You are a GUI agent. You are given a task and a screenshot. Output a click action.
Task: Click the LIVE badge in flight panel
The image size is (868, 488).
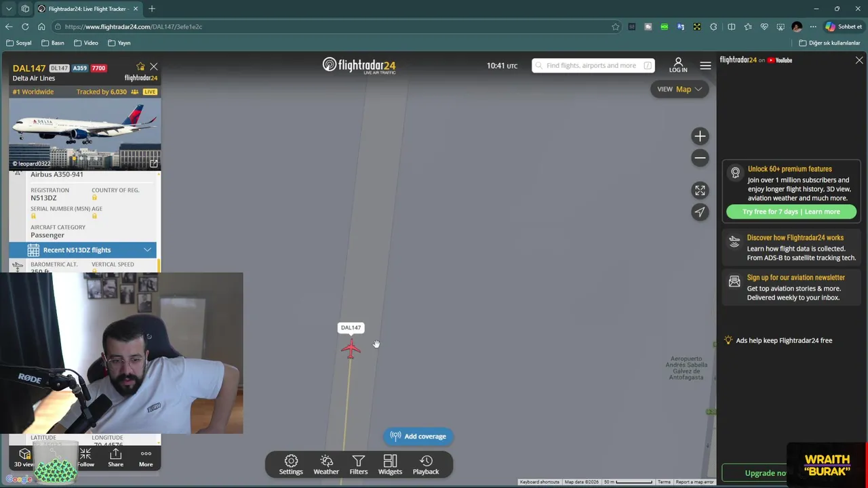pyautogui.click(x=150, y=91)
